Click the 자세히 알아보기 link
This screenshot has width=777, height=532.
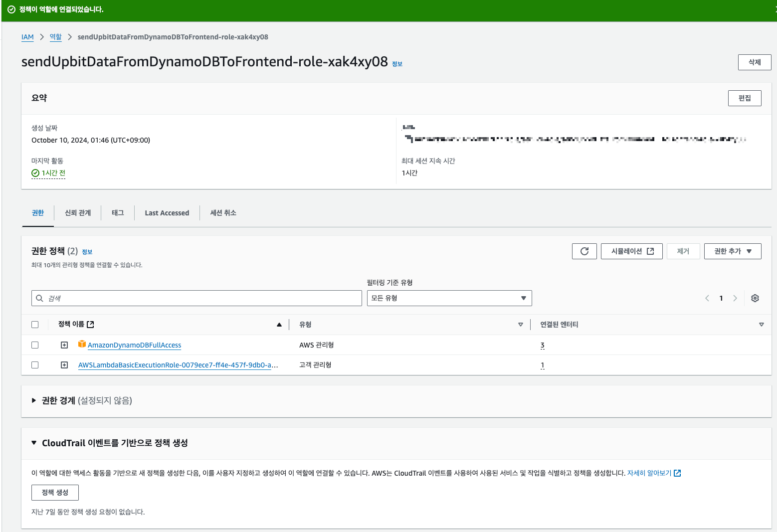point(649,473)
